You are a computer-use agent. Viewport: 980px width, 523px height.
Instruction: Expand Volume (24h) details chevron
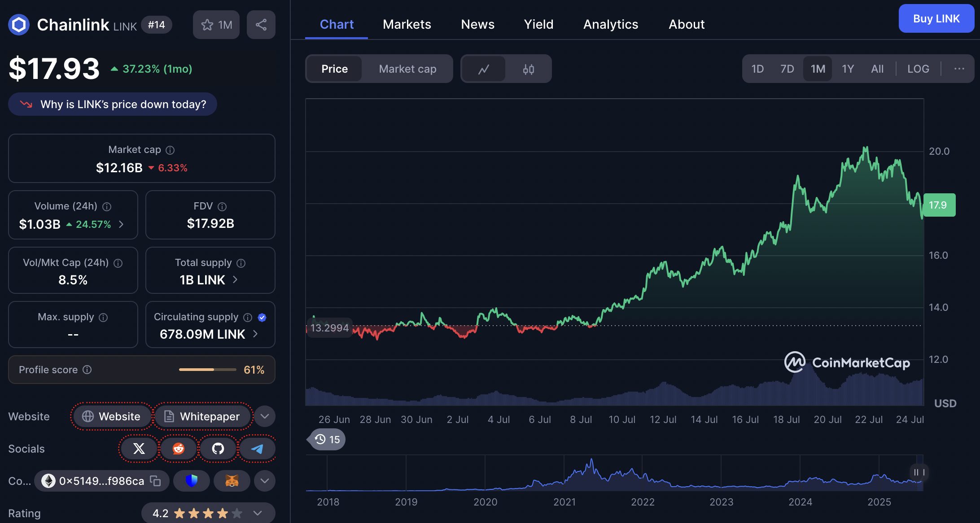point(121,224)
